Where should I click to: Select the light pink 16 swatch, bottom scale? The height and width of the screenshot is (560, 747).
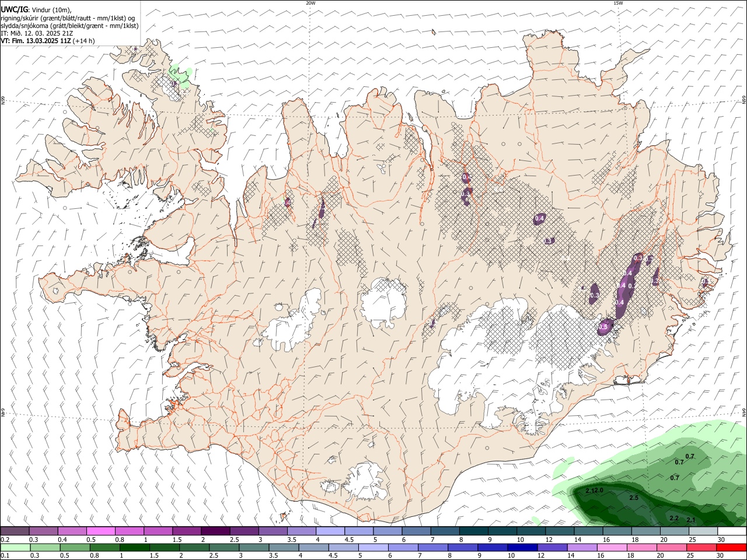coord(612,547)
